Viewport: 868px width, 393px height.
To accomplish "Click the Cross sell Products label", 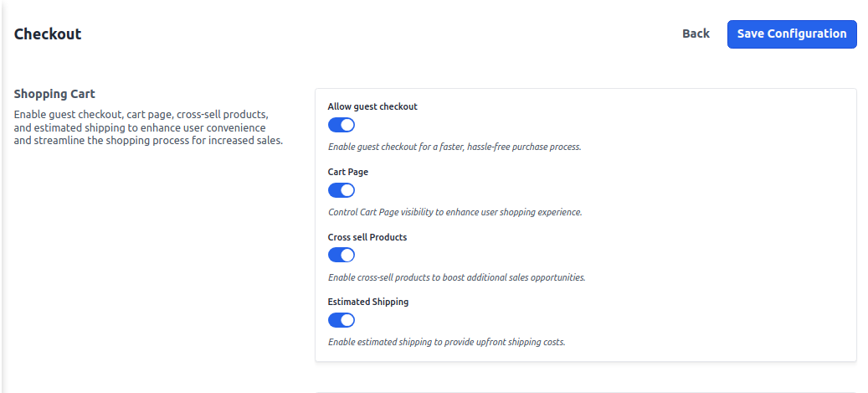I will (367, 237).
